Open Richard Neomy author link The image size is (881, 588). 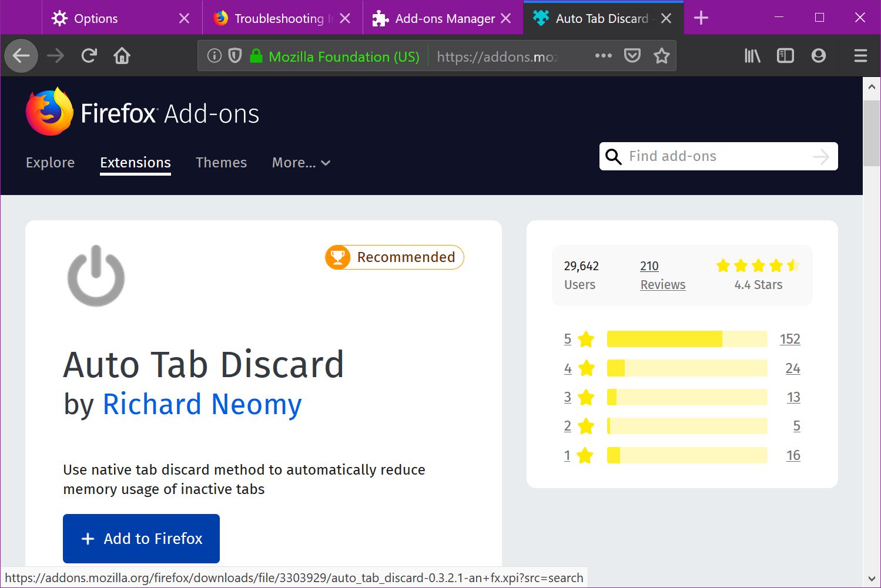202,404
